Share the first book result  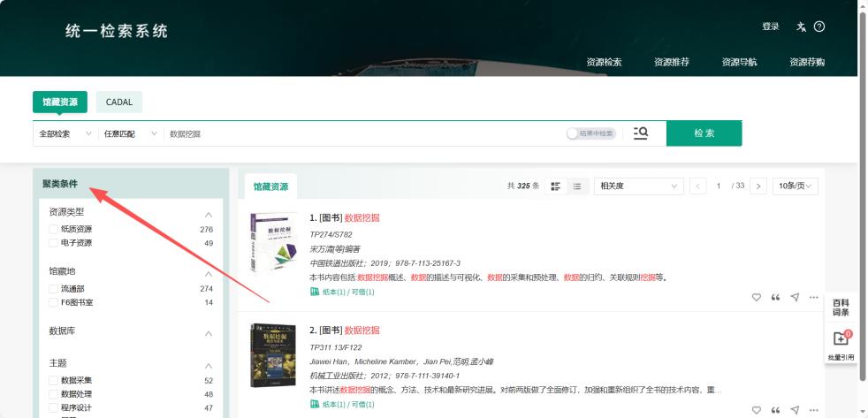pos(795,297)
